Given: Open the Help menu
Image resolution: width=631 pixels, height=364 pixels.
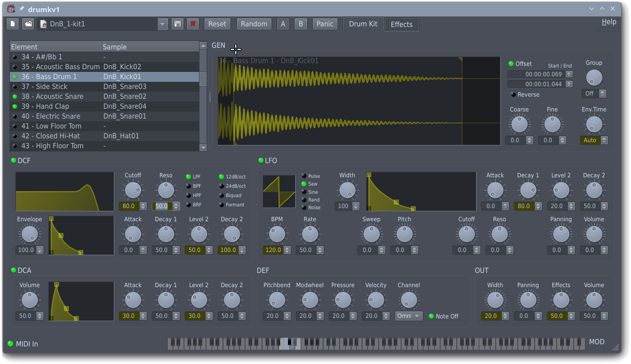Looking at the screenshot, I should pyautogui.click(x=608, y=22).
